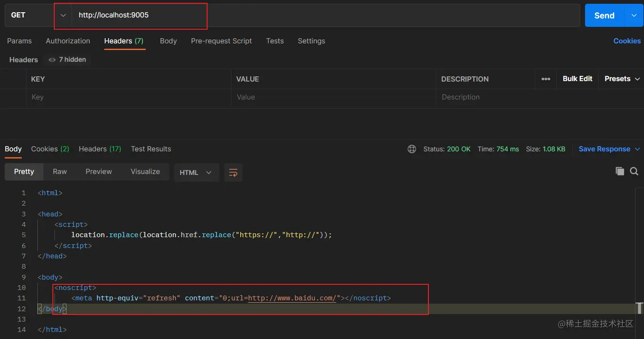Click the network globe icon
This screenshot has height=339, width=644.
[x=412, y=149]
